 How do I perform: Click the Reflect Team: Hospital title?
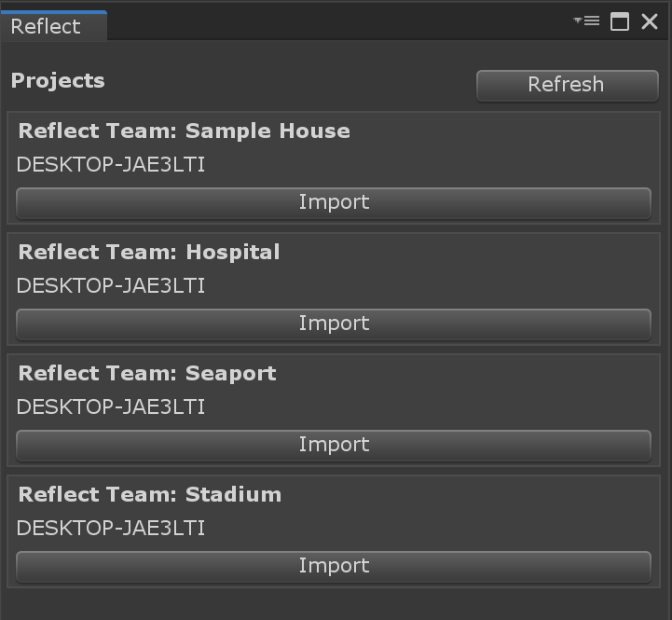click(149, 252)
